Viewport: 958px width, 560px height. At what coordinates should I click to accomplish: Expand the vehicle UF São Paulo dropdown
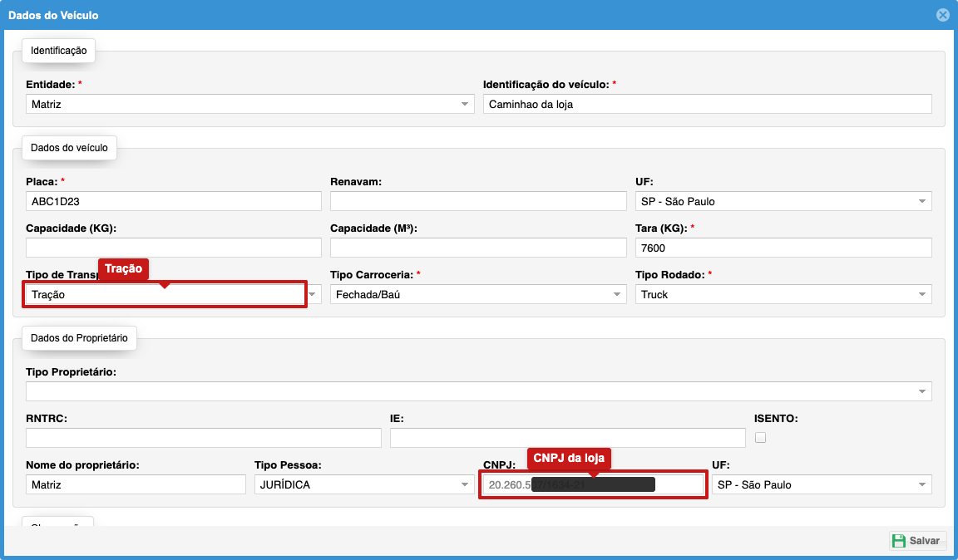tap(783, 201)
